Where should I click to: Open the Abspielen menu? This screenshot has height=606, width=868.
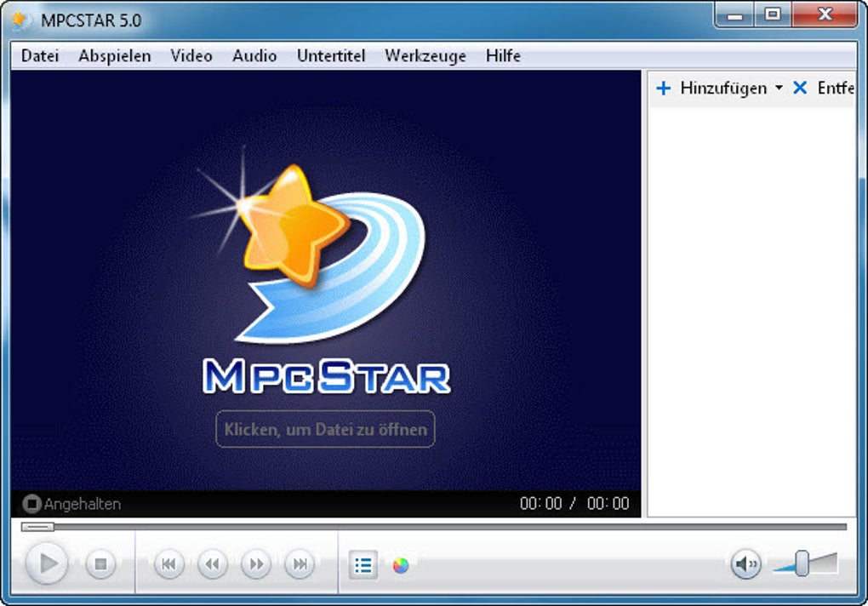click(115, 56)
